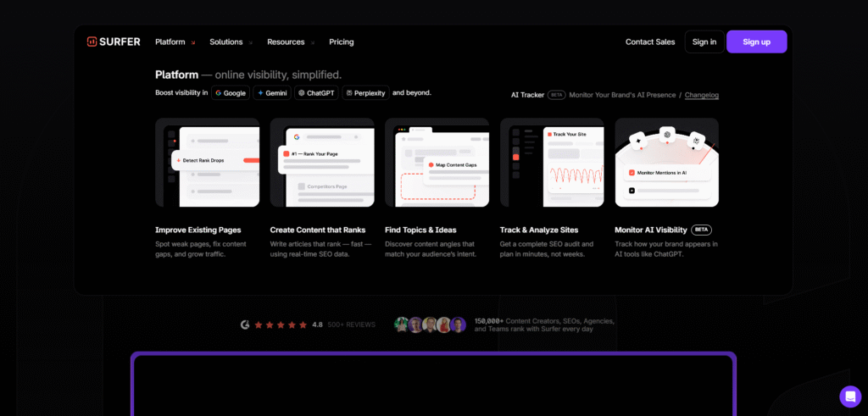Click the Resources dropdown arrow
Image resolution: width=868 pixels, height=416 pixels.
point(312,42)
